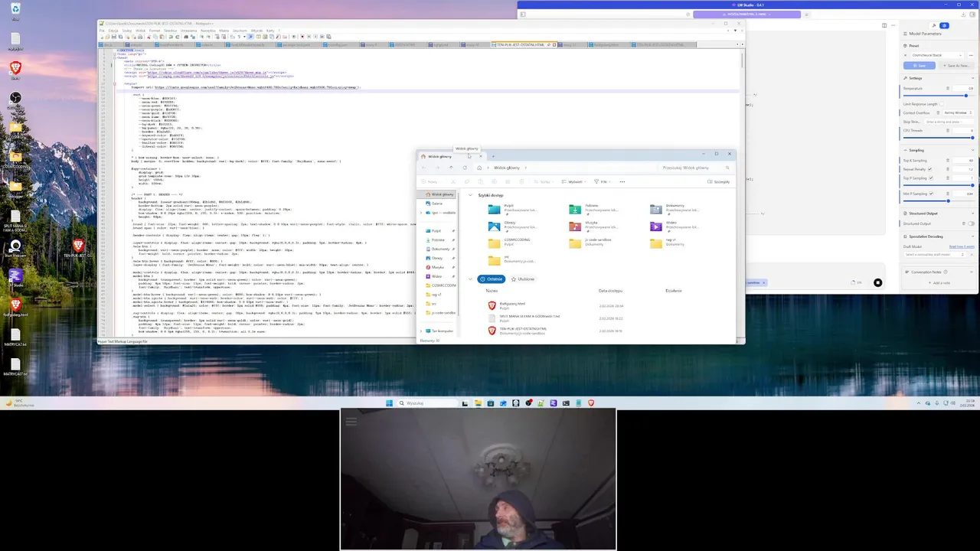Viewport: 980px width, 551px height.
Task: Select the Ulubione tab in Explorer
Action: point(523,279)
